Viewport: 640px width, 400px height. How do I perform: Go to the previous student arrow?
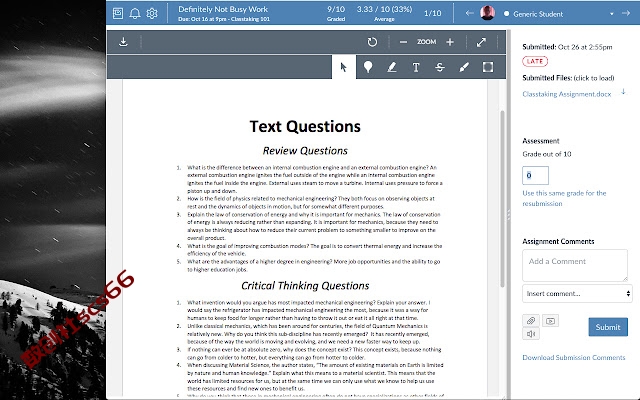pyautogui.click(x=469, y=13)
